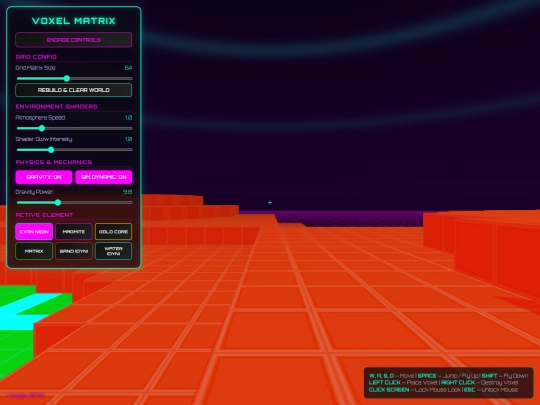This screenshot has width=540, height=405.
Task: Click the ESC unlock mouse hint
Action: click(x=491, y=390)
